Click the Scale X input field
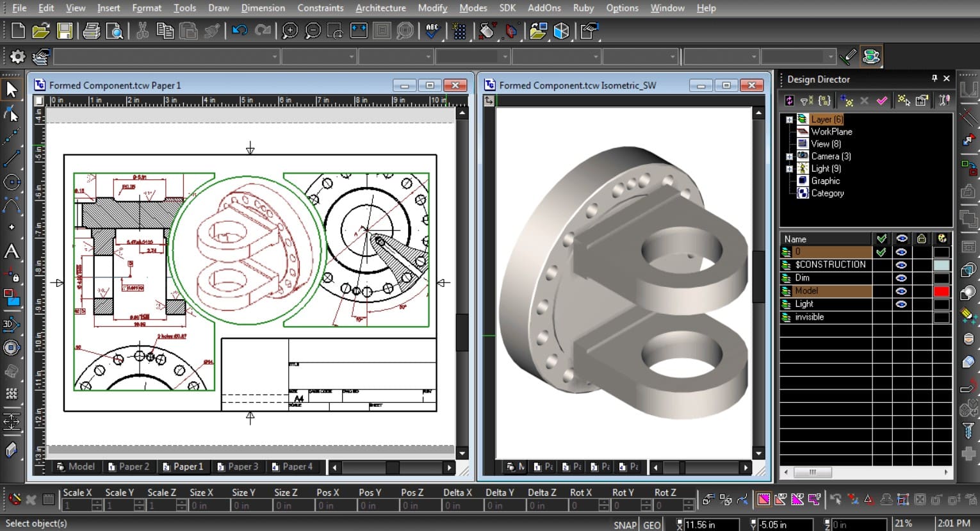980x531 pixels. 77,505
